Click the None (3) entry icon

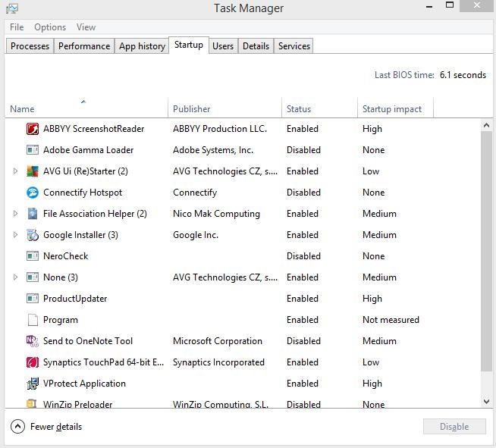(33, 277)
